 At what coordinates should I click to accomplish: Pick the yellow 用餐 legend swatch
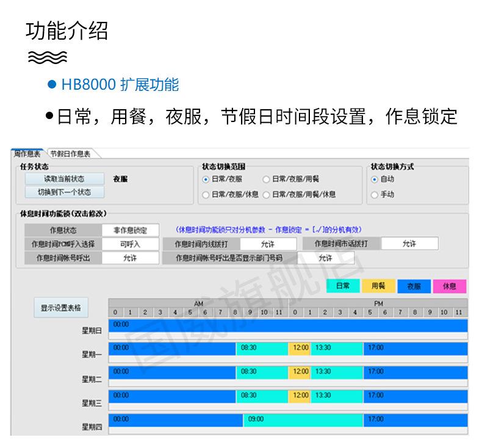coord(378,286)
